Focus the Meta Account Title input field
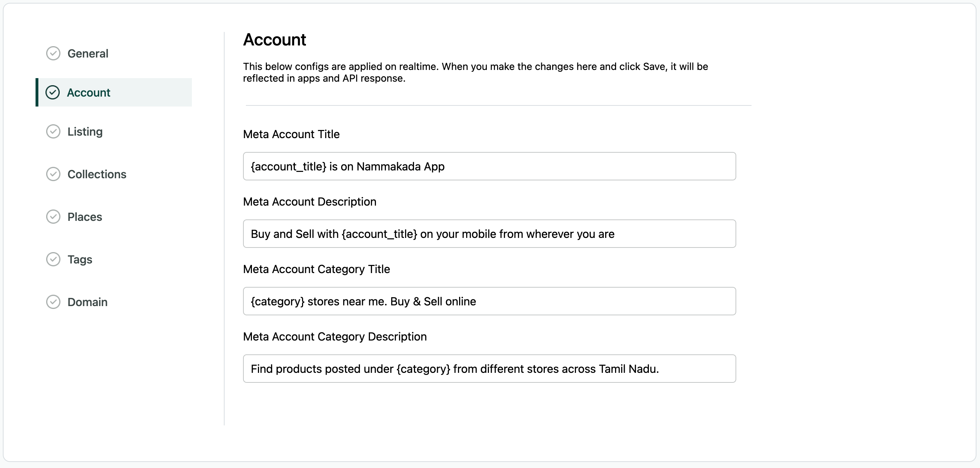This screenshot has width=980, height=468. click(489, 166)
